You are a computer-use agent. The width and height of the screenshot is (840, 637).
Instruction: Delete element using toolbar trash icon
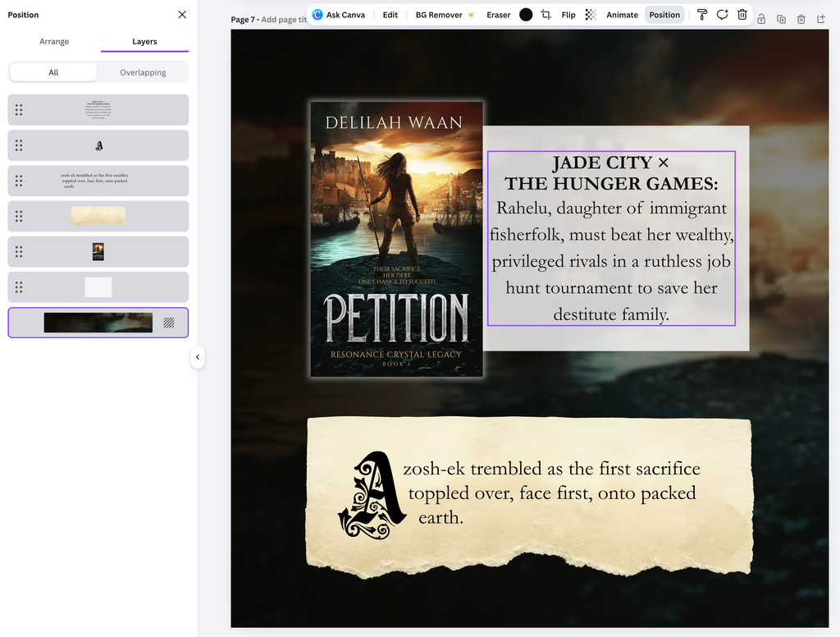pos(742,15)
